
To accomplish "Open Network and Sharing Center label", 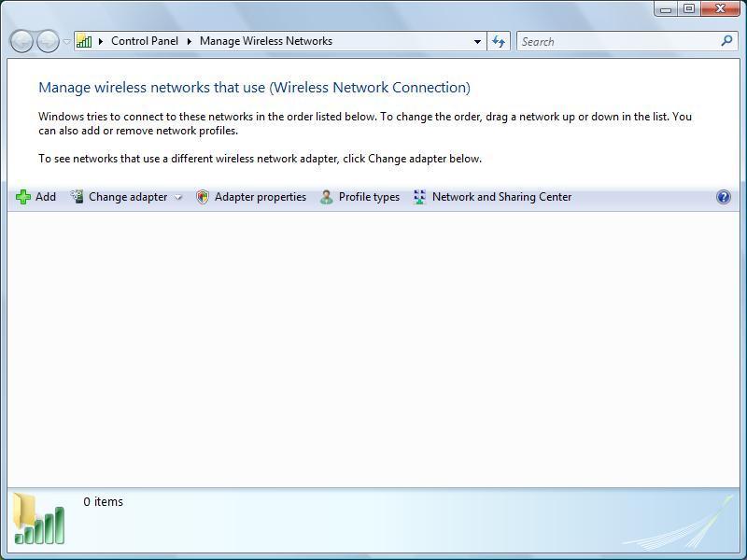I will [x=501, y=197].
